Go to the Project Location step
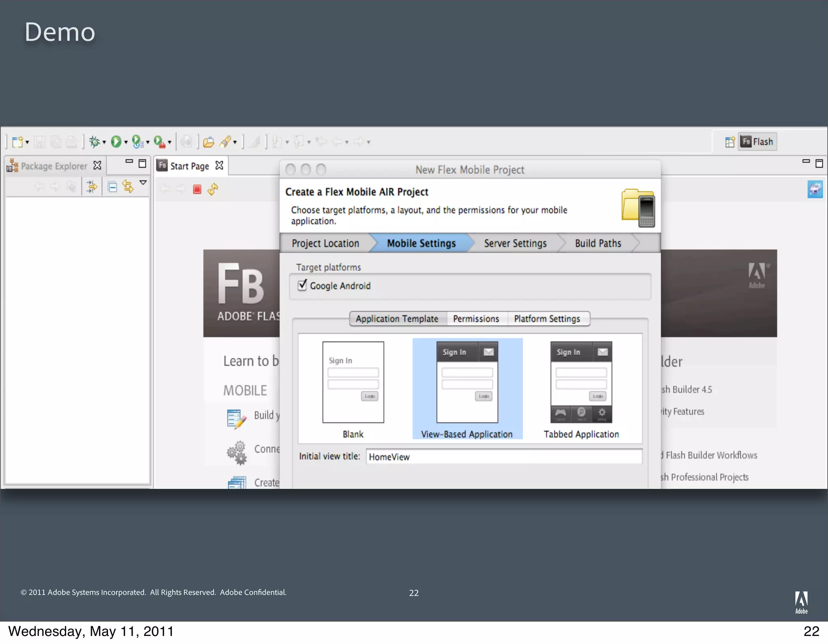828x644 pixels. [x=325, y=243]
